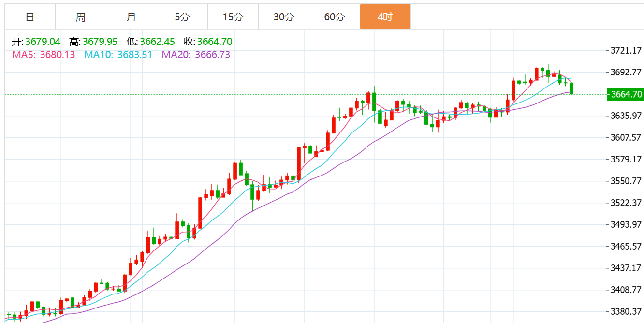The width and height of the screenshot is (644, 323).
Task: Click the 3465.57 price axis label
Action: 626,246
